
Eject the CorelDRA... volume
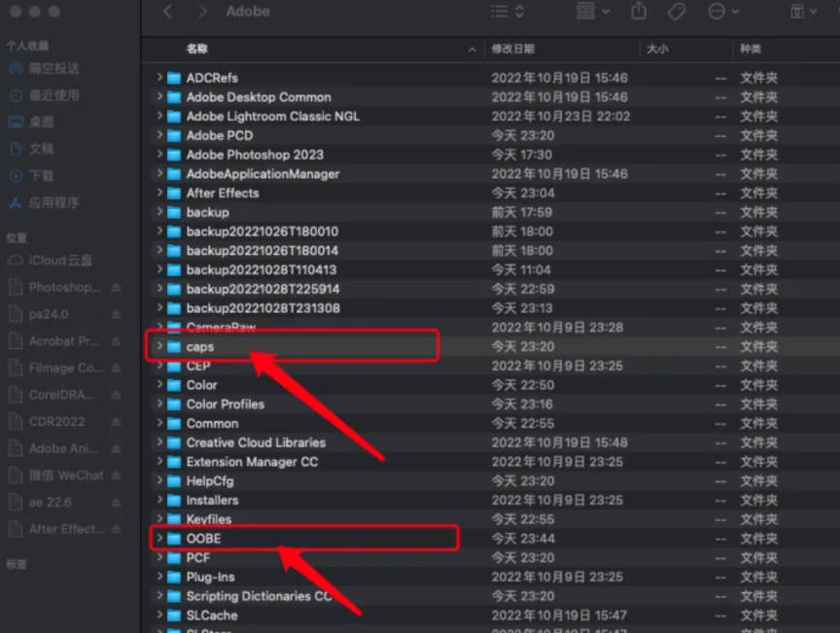pyautogui.click(x=117, y=395)
